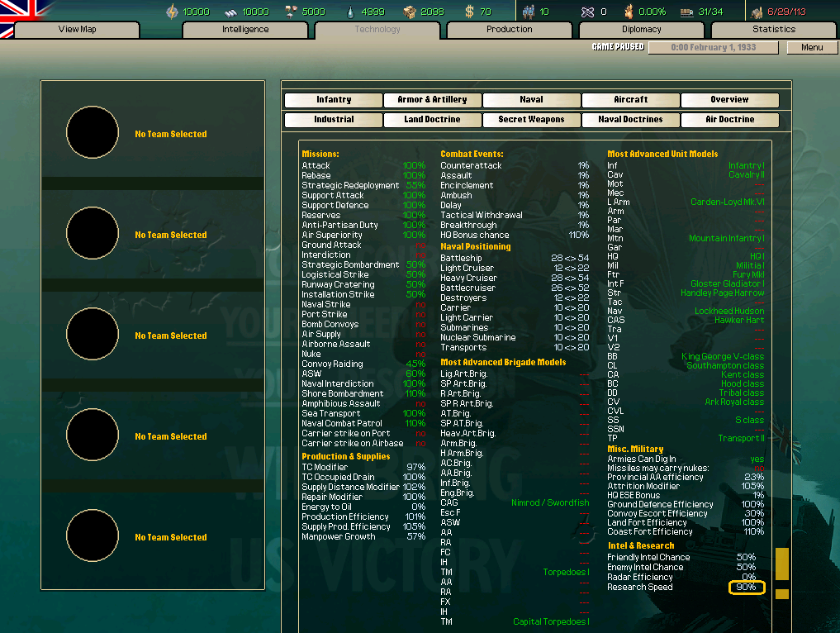
Task: Click the "Misc. Military" section heading
Action: 635,450
